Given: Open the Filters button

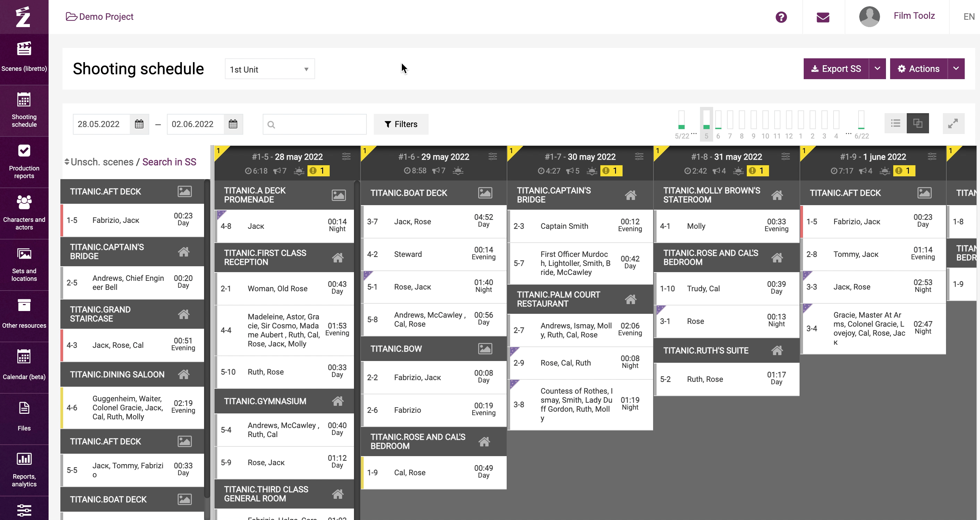Looking at the screenshot, I should click(x=401, y=124).
